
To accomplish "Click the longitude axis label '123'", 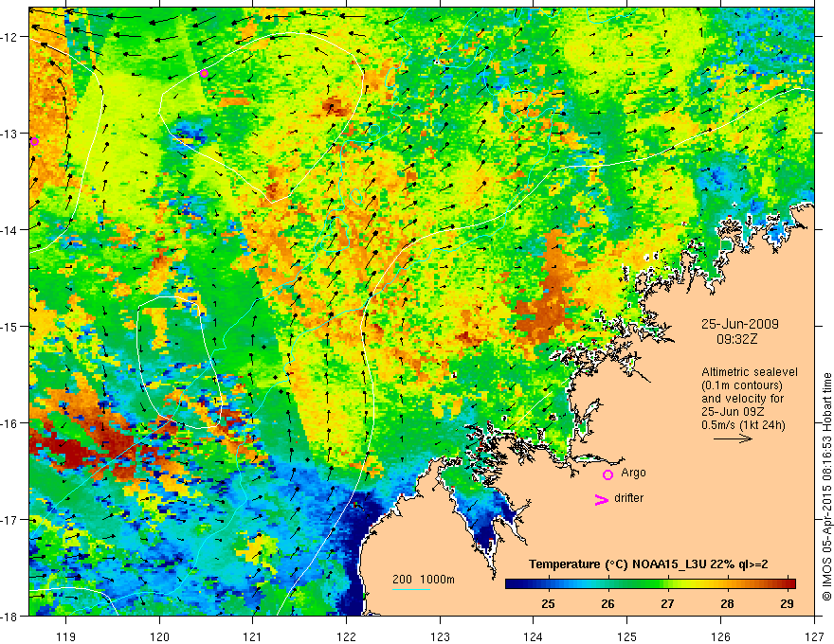I will click(440, 637).
